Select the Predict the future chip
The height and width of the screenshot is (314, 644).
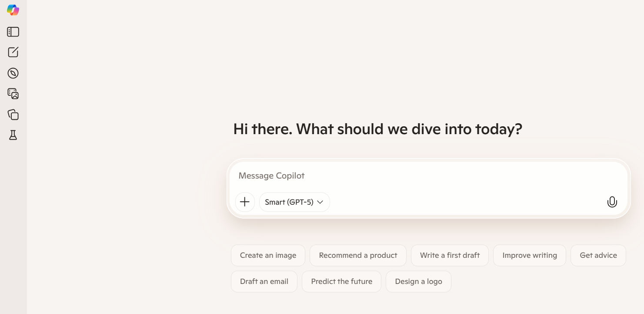coord(341,281)
